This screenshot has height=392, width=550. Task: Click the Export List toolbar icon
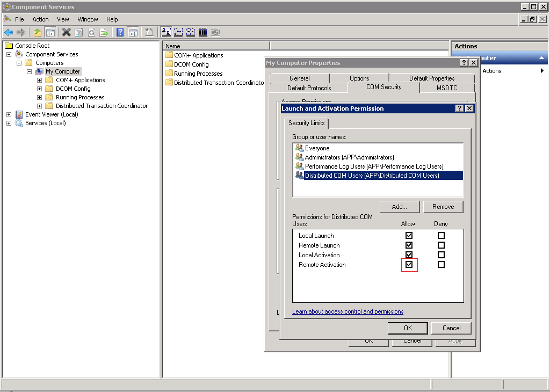tap(104, 32)
